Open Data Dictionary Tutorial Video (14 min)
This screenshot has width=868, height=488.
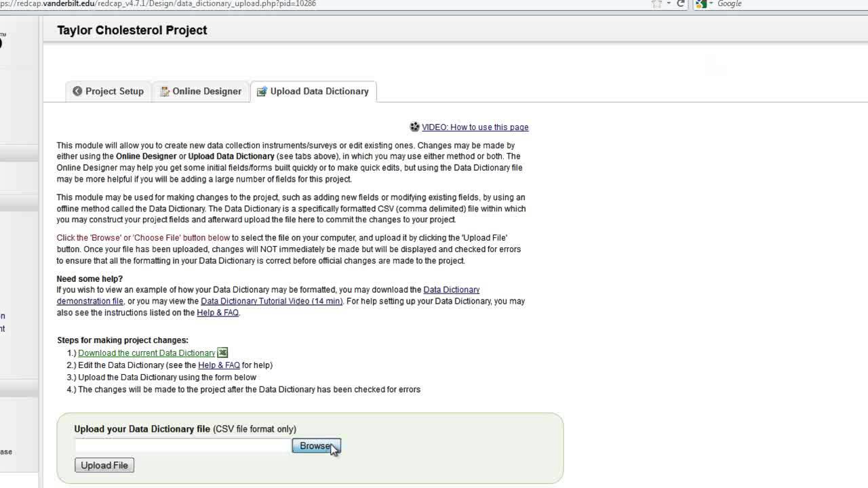click(x=271, y=301)
